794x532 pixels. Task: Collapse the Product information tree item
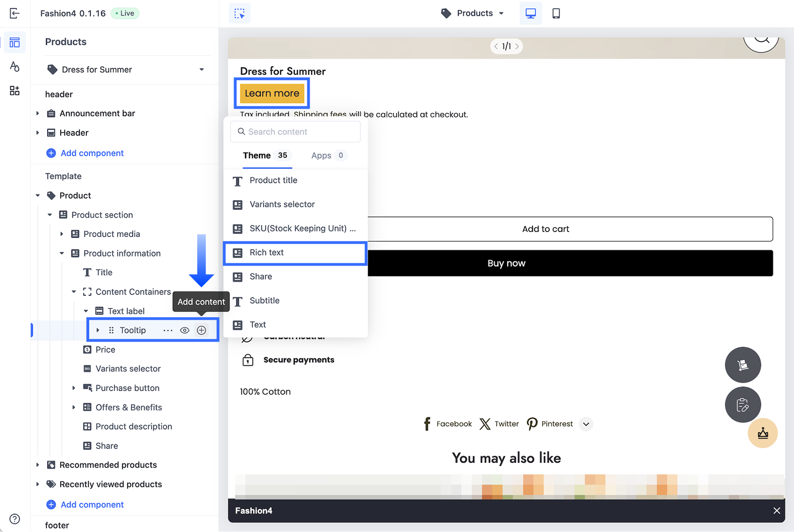pyautogui.click(x=62, y=253)
